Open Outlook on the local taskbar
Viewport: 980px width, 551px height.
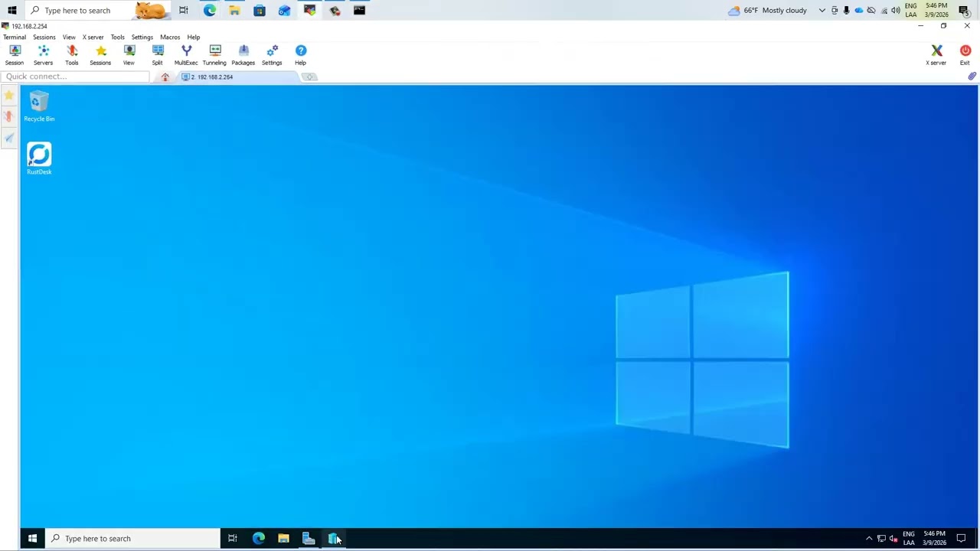click(x=284, y=10)
